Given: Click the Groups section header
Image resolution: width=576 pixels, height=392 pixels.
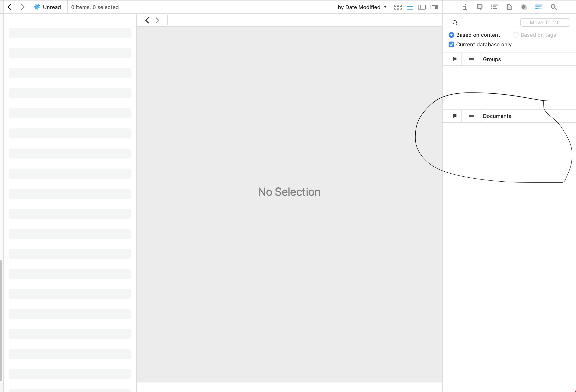Looking at the screenshot, I should pyautogui.click(x=492, y=59).
